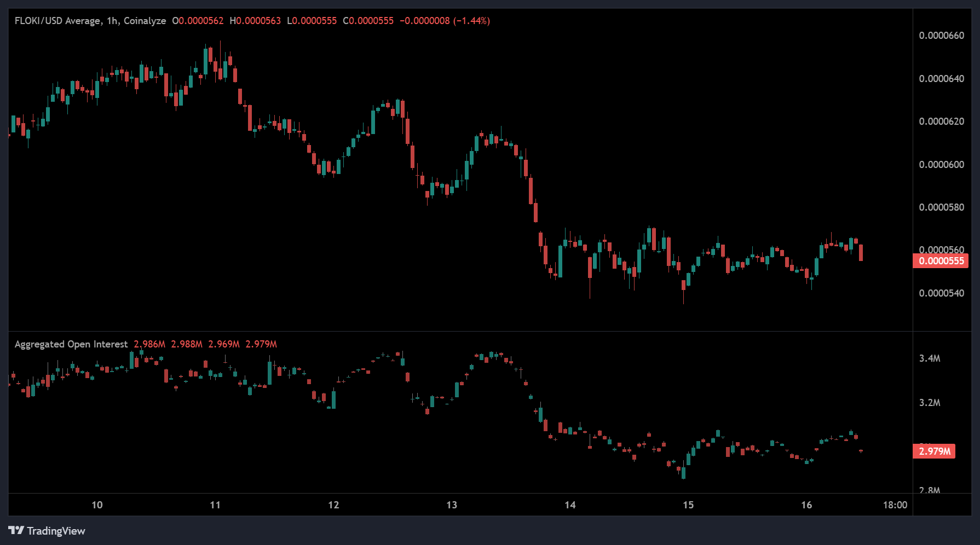Click the -0.0000008 (-1.44%) change value
The height and width of the screenshot is (545, 980).
[445, 21]
